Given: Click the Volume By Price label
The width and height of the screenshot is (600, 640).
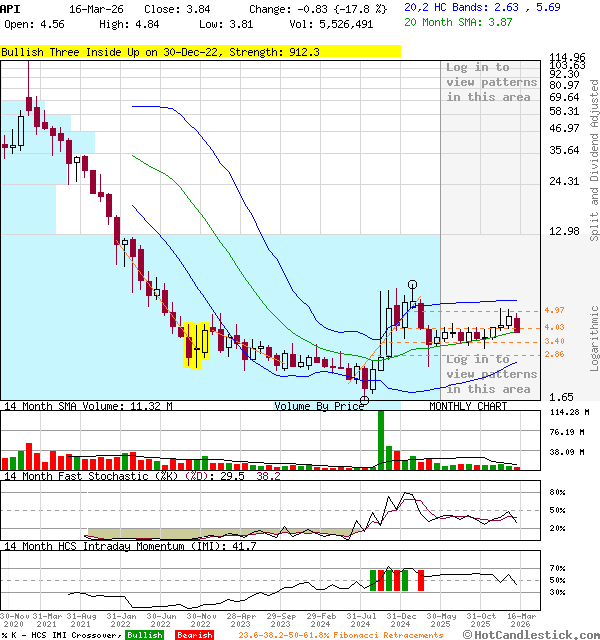Looking at the screenshot, I should [320, 406].
